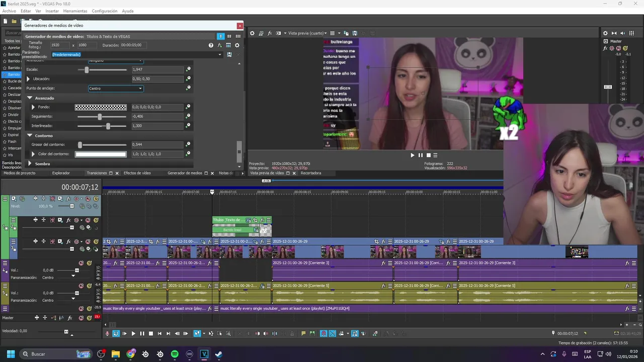Viewport: 644px width, 362px height.
Task: Save the preset with the disk icon
Action: (229, 54)
